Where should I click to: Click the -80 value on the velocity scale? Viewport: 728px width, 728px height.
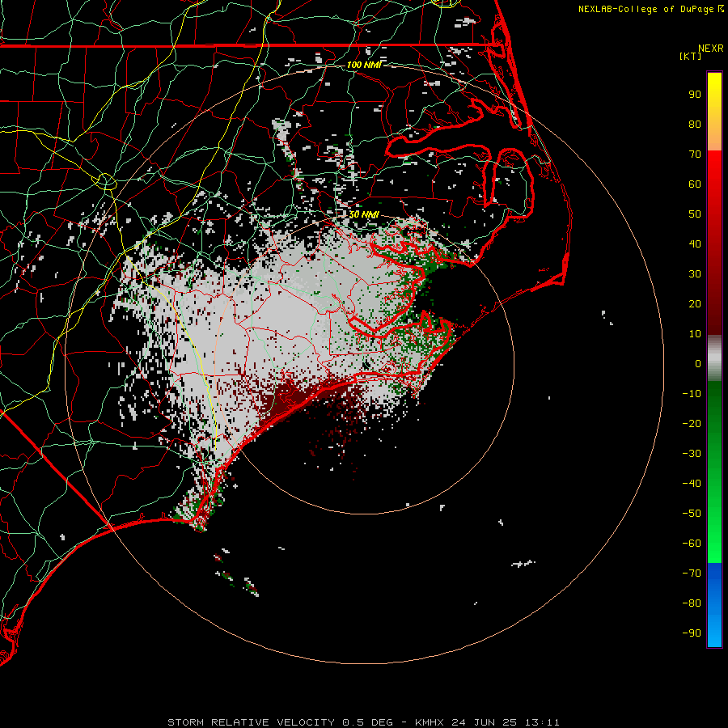(x=692, y=603)
